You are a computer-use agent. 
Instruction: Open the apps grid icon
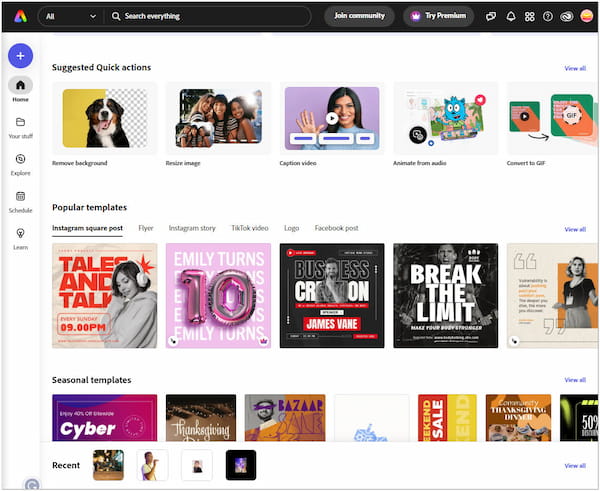point(529,17)
